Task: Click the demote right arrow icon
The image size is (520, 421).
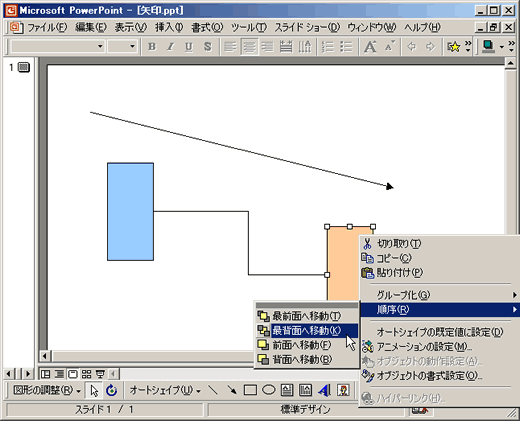Action: tap(430, 46)
